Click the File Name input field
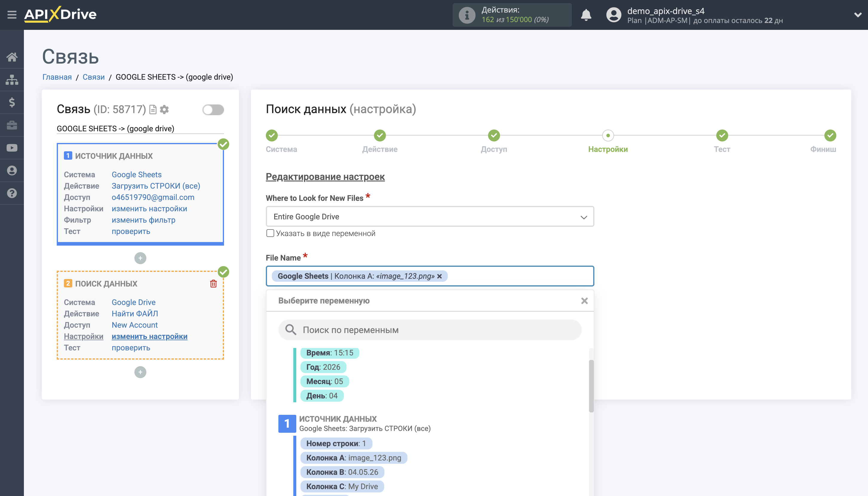Image resolution: width=868 pixels, height=496 pixels. (x=430, y=276)
